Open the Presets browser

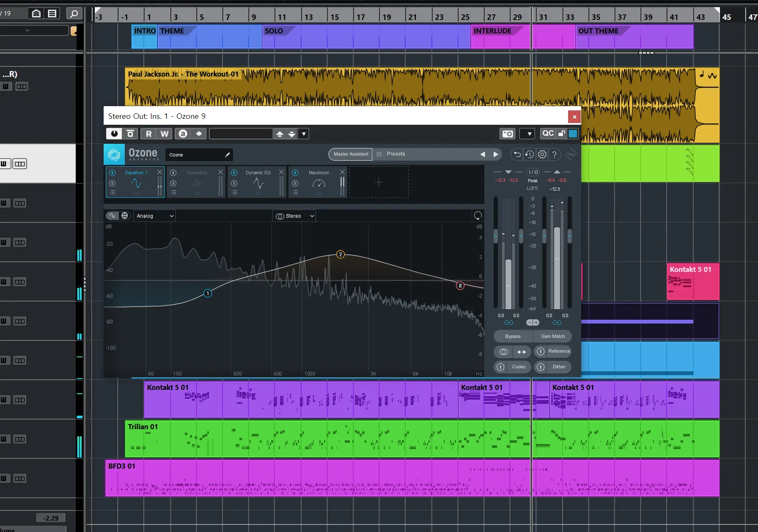pyautogui.click(x=396, y=154)
